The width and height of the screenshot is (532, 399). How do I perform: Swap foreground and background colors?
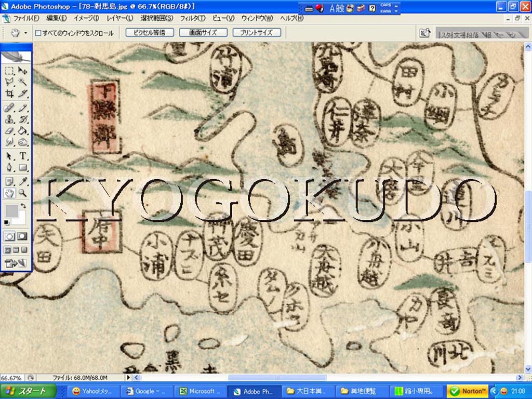click(23, 206)
